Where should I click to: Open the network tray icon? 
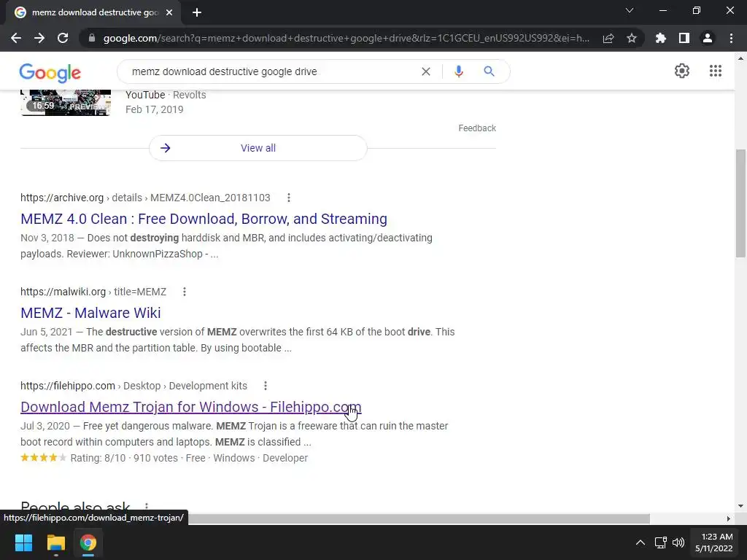point(660,542)
